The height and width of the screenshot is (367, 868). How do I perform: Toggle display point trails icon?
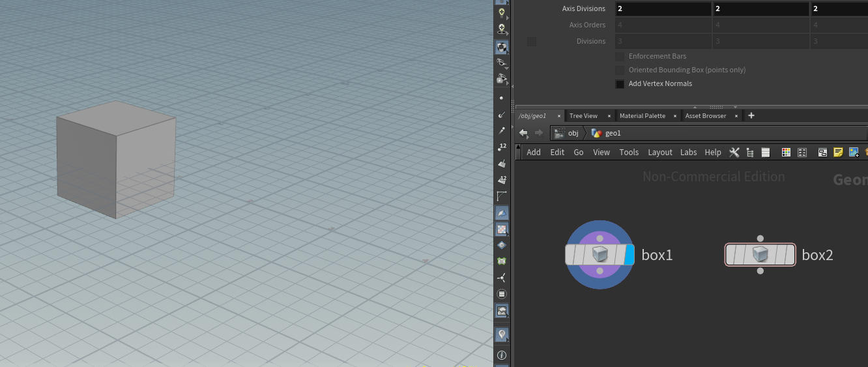pyautogui.click(x=501, y=131)
